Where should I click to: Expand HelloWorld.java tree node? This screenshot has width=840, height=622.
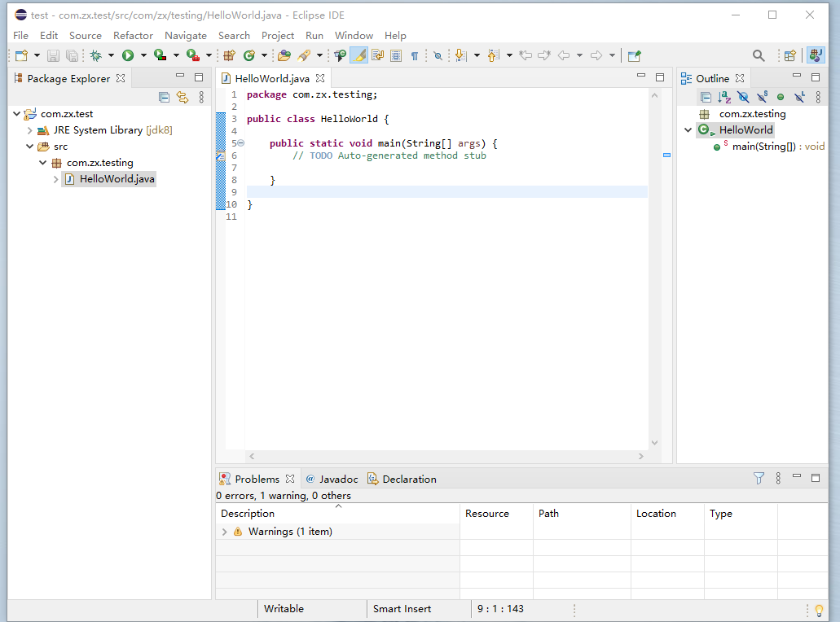coord(55,179)
